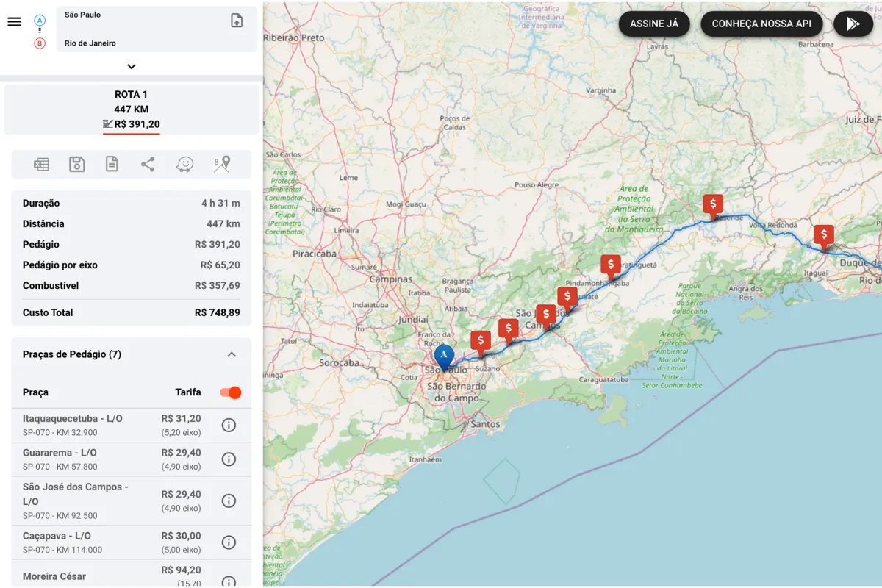Show info for Itaquaquecetuba toll plaza
The image size is (882, 588).
(x=229, y=425)
